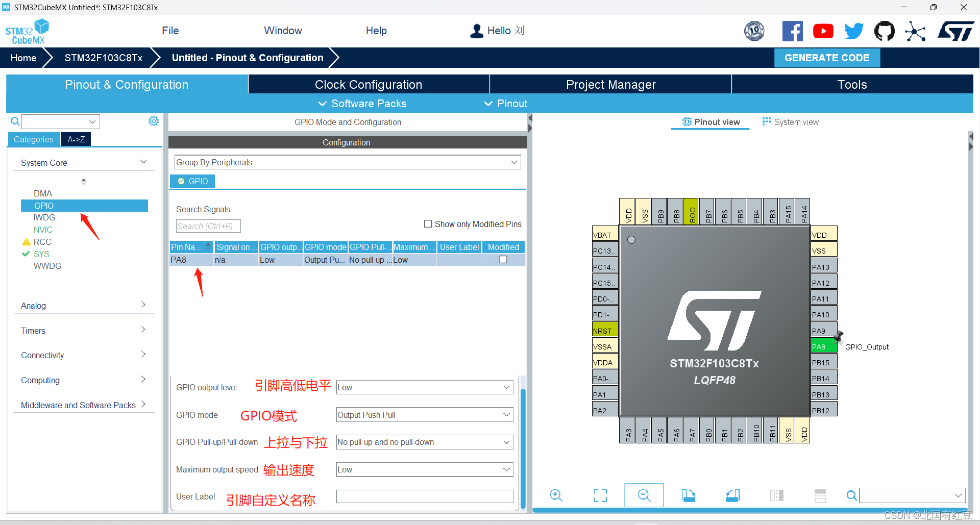Expand the Computing category

[x=84, y=380]
